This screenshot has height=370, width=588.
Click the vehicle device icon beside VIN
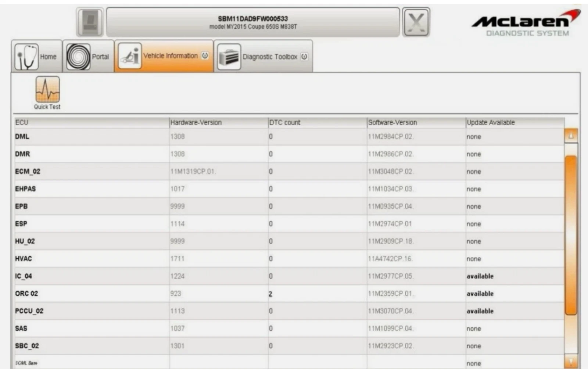[x=90, y=22]
